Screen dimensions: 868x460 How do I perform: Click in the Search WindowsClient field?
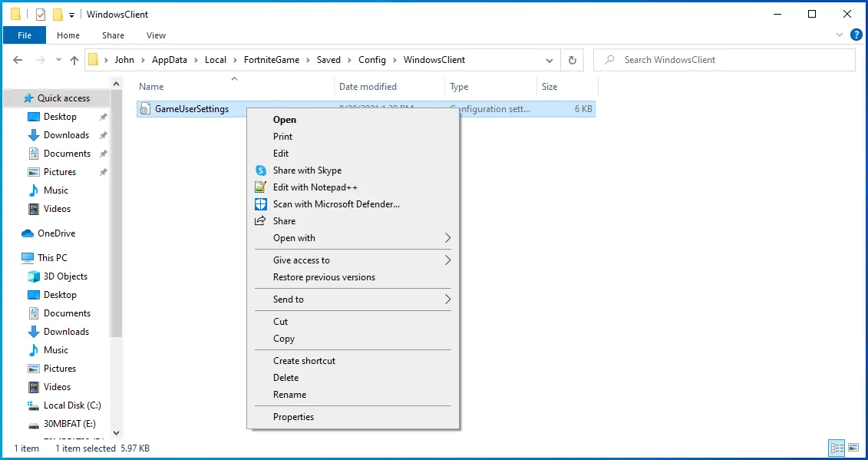(724, 60)
